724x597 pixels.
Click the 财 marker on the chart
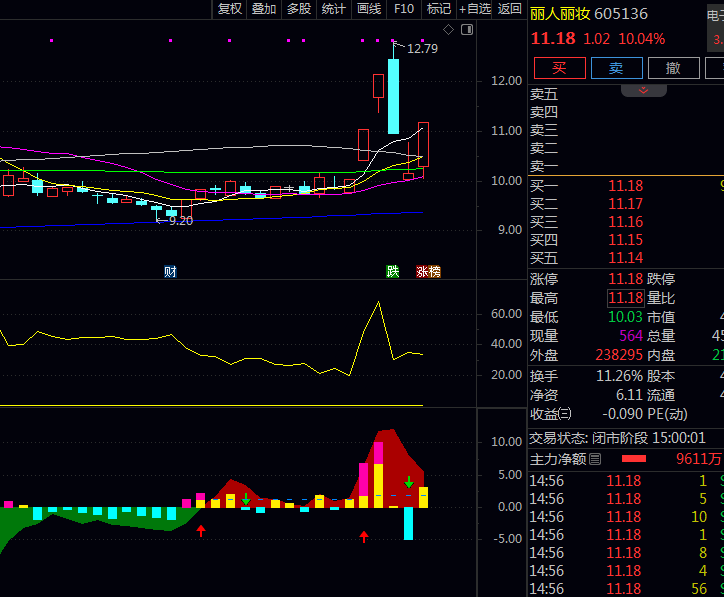coord(170,272)
